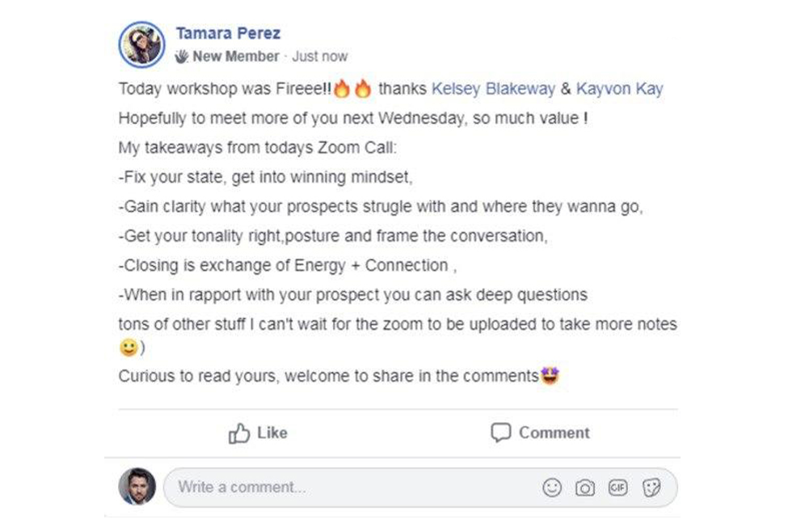This screenshot has height=532, width=801.
Task: Click the thumbs-up Like icon
Action: pyautogui.click(x=239, y=433)
